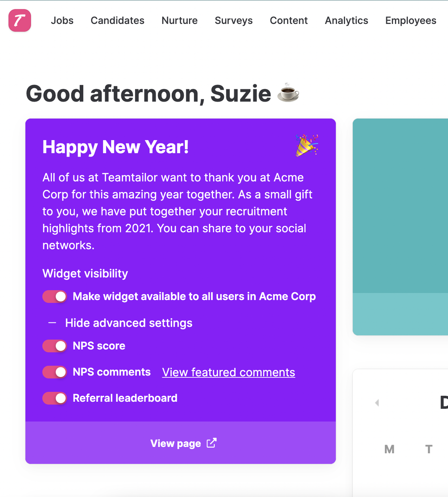Click the party popper emoji icon
Viewport: 448px width, 497px height.
tap(307, 145)
